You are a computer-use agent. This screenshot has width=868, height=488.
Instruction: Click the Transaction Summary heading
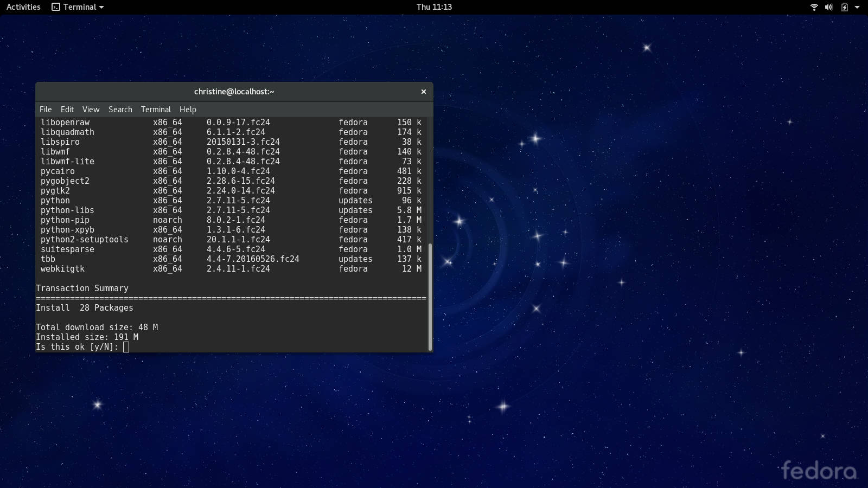(x=82, y=288)
